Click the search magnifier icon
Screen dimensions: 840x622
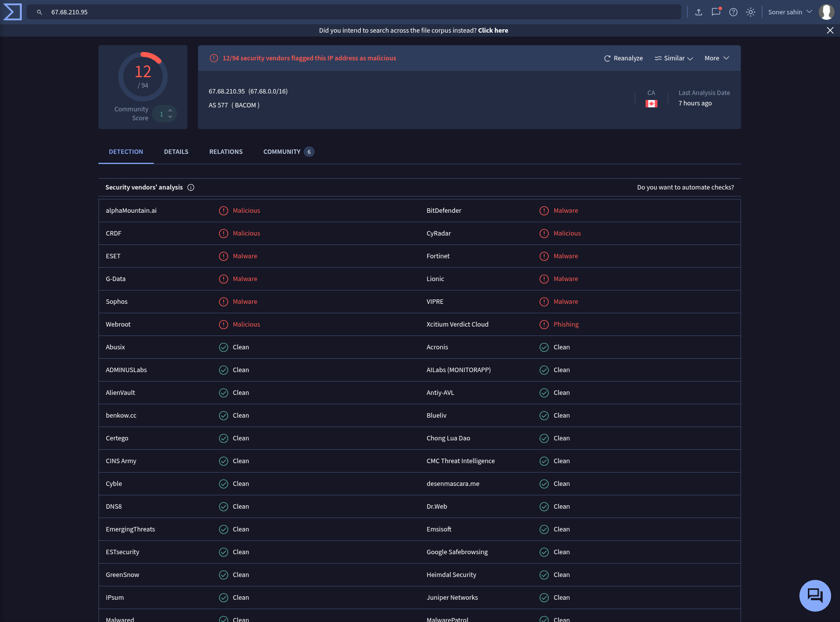[40, 12]
